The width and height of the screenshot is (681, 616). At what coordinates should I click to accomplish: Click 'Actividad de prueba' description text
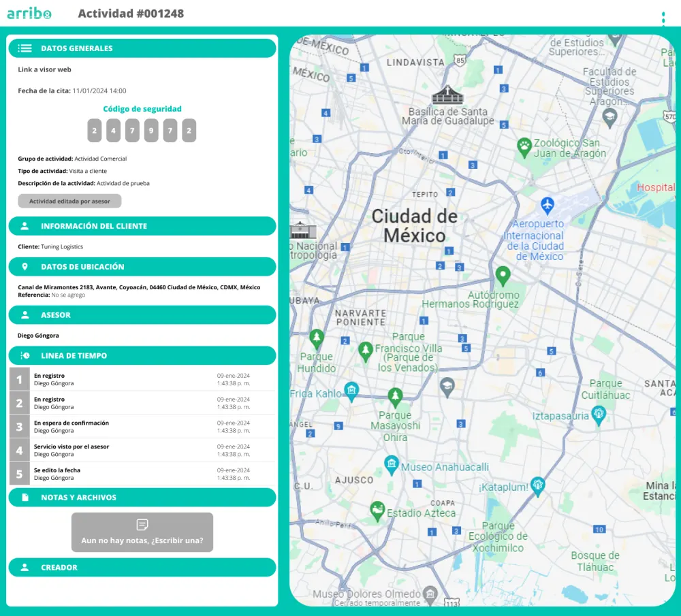coord(123,183)
